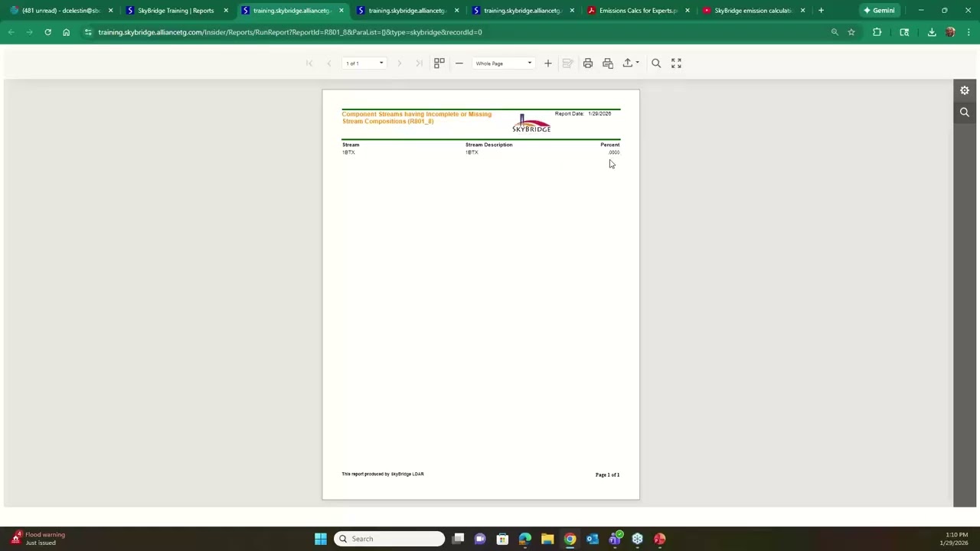The image size is (980, 551).
Task: Open the Chrome profile avatar
Action: tap(950, 32)
